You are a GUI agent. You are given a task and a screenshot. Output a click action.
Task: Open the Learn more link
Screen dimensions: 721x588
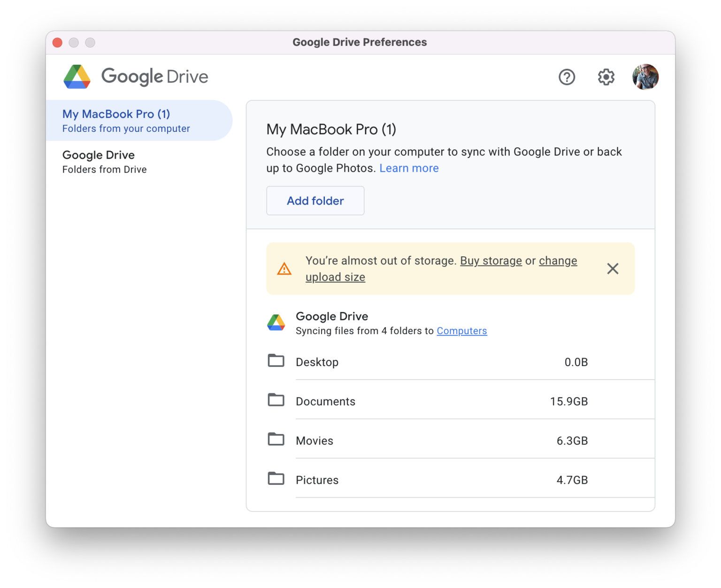pos(409,168)
